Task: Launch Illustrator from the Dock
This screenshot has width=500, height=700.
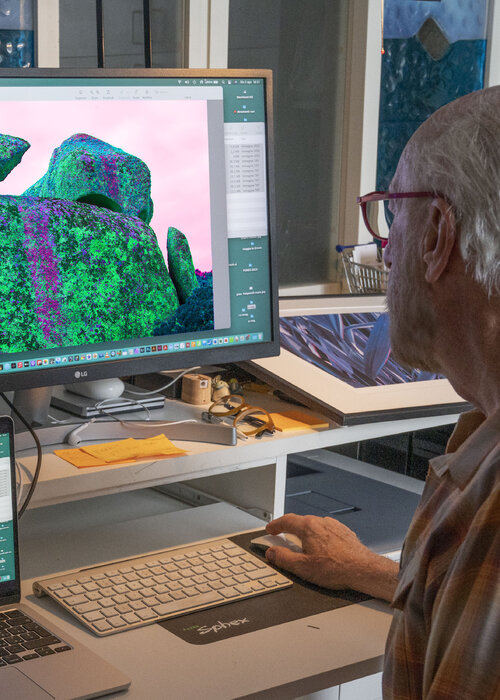Action: point(154,349)
